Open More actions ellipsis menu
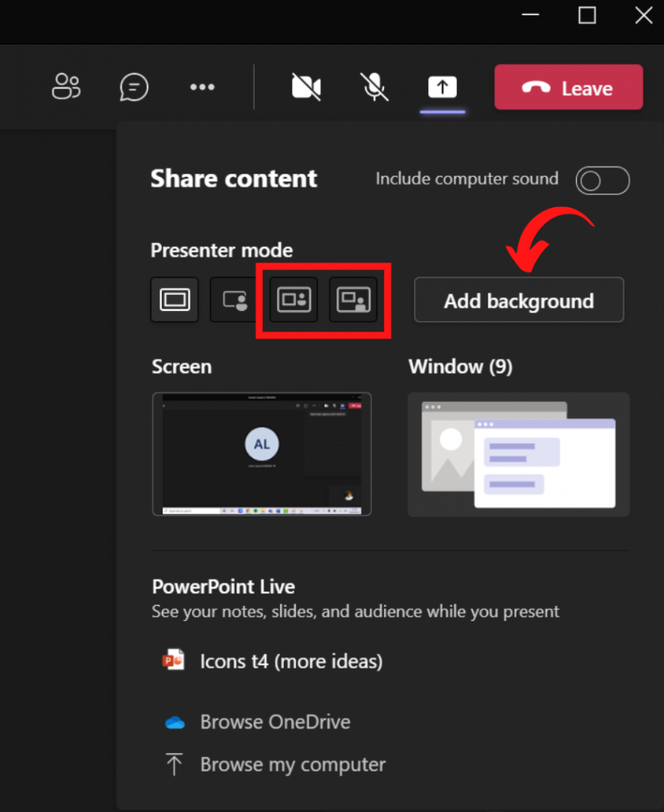Image resolution: width=664 pixels, height=812 pixels. coord(202,87)
